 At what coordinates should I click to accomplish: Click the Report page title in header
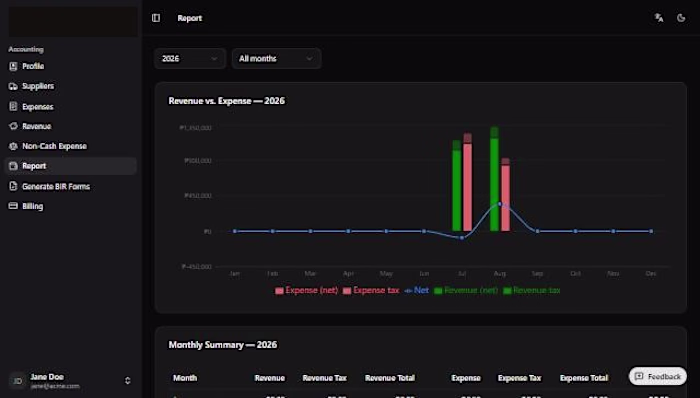pos(190,18)
